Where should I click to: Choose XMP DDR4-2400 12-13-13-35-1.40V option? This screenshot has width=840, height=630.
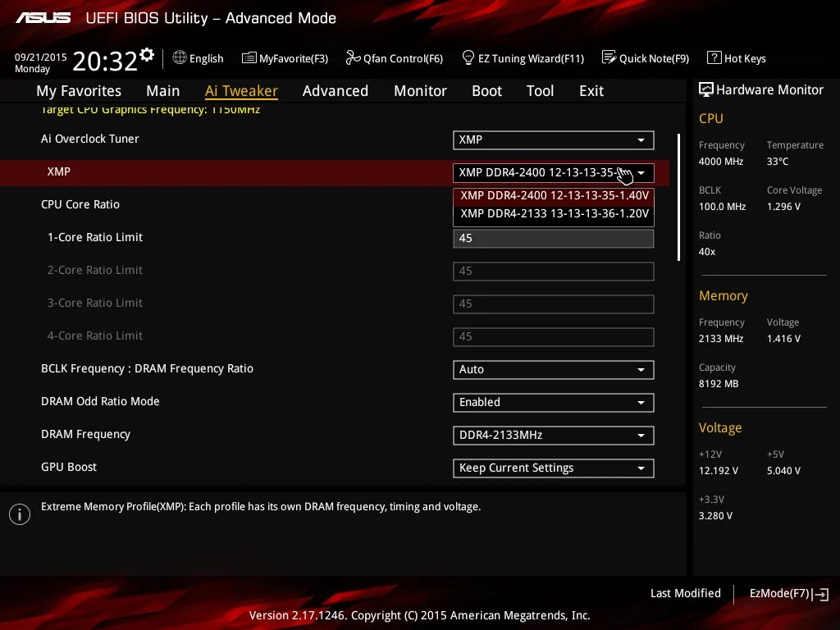pos(554,195)
